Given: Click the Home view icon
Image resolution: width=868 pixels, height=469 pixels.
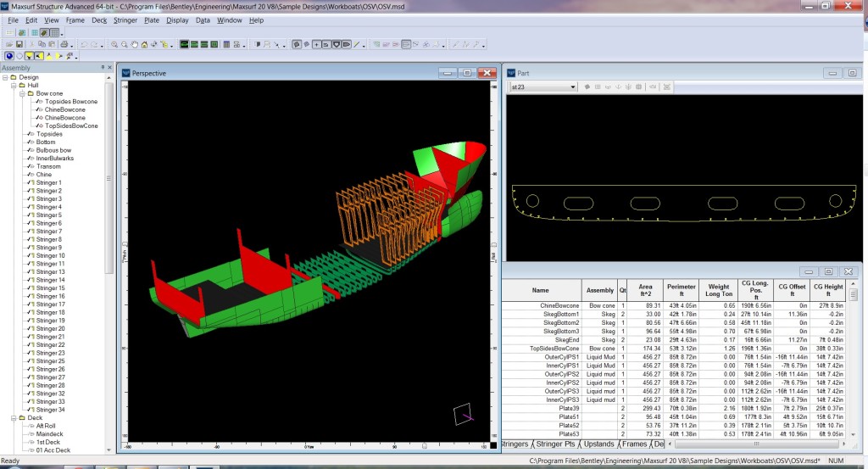Looking at the screenshot, I should pyautogui.click(x=144, y=44).
